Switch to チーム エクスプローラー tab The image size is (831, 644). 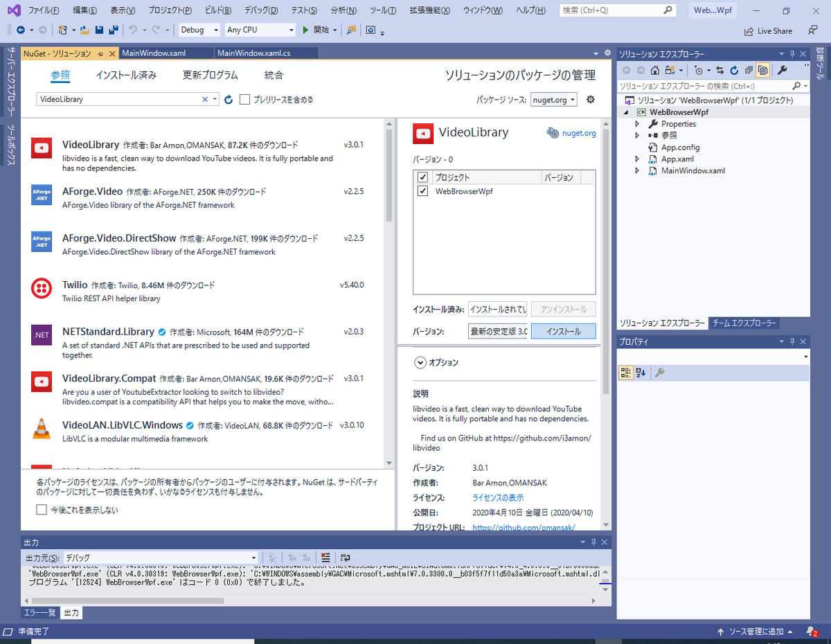coord(745,323)
